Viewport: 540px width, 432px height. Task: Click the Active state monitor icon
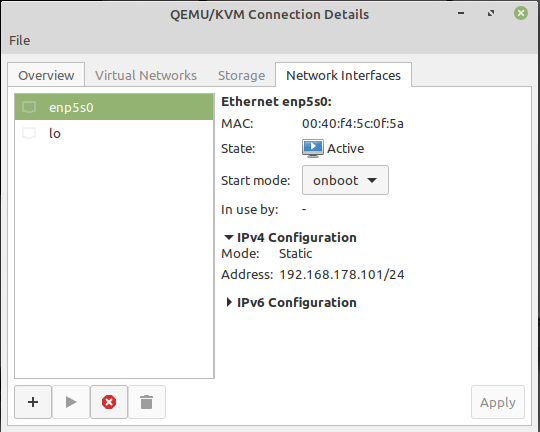pos(313,148)
